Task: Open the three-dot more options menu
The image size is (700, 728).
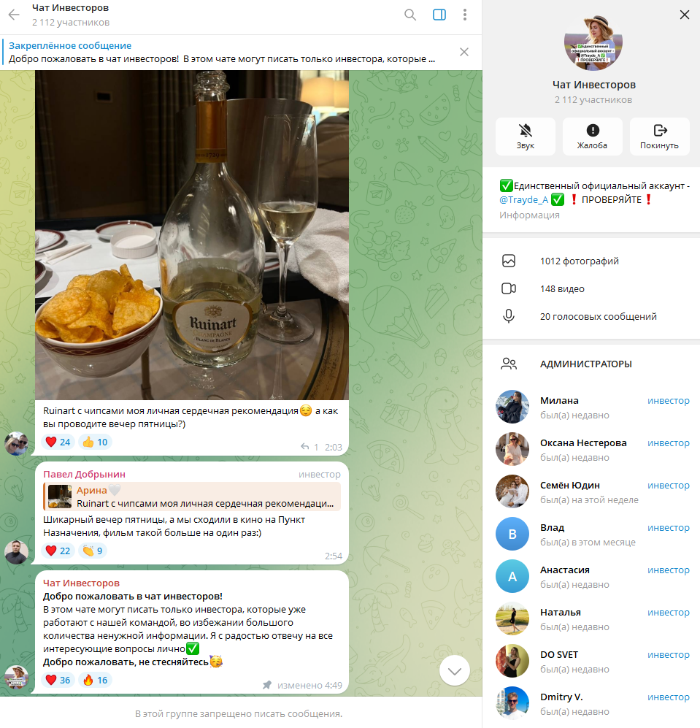Action: click(465, 15)
